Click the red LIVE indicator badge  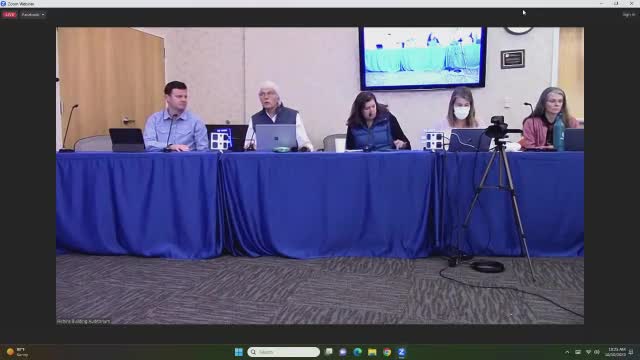[x=9, y=15]
